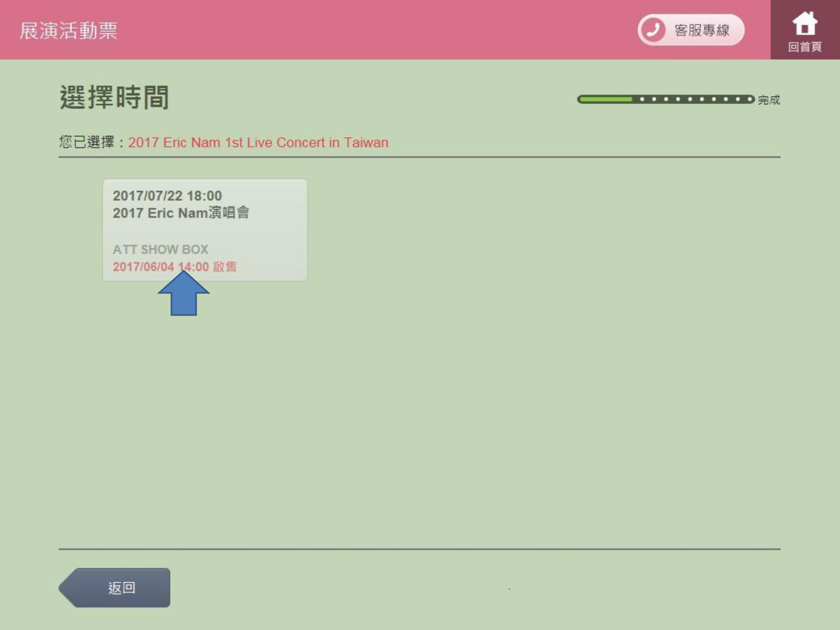The height and width of the screenshot is (630, 840).
Task: Click the selected event name 2017 Eric Nam 1st Live Concert
Action: 258,142
